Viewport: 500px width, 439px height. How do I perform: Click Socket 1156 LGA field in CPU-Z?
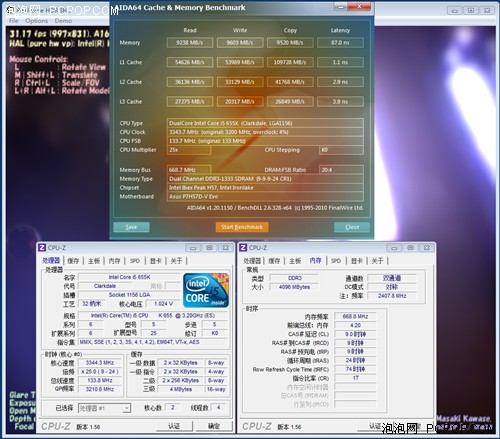point(130,295)
